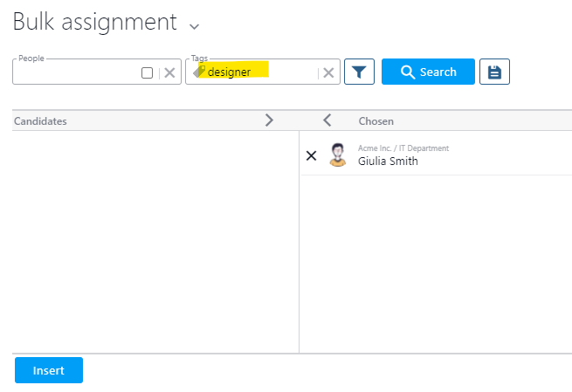Remove Giulia Smith from the Chosen list
This screenshot has width=572, height=392.
(312, 155)
